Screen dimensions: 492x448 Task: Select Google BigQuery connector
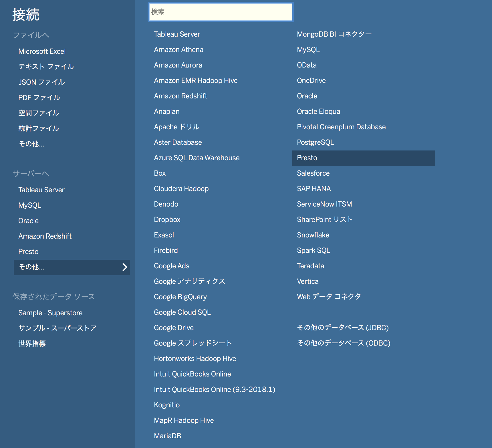pyautogui.click(x=180, y=297)
